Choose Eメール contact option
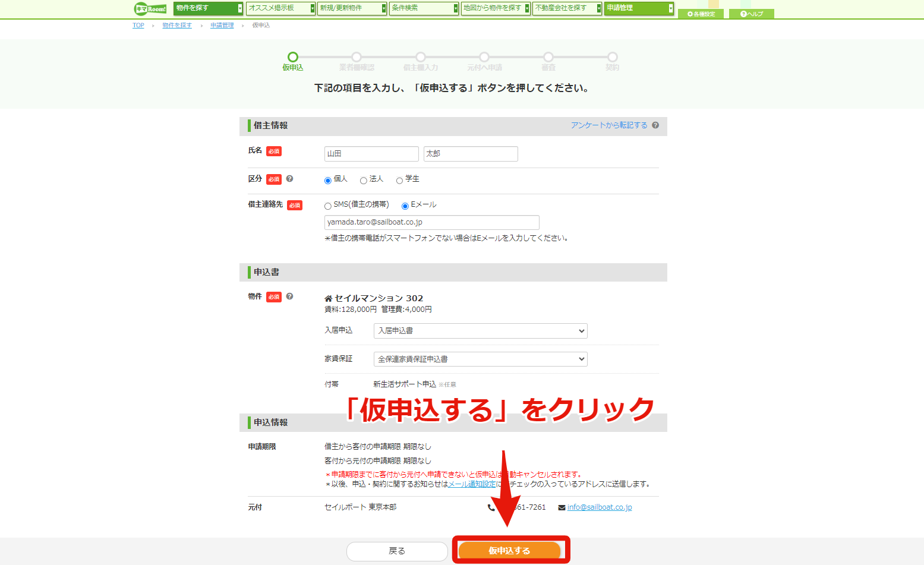Viewport: 924px width, 565px height. pos(405,206)
